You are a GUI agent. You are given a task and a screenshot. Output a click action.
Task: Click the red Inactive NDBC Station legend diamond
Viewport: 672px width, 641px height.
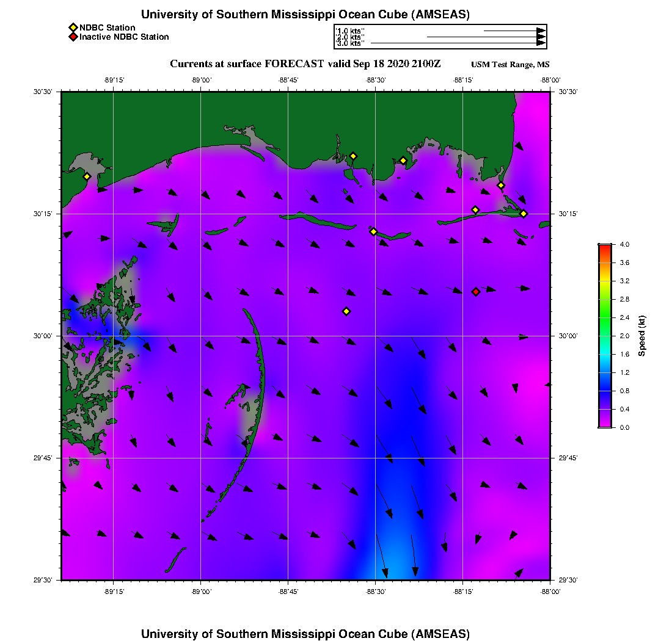(73, 37)
